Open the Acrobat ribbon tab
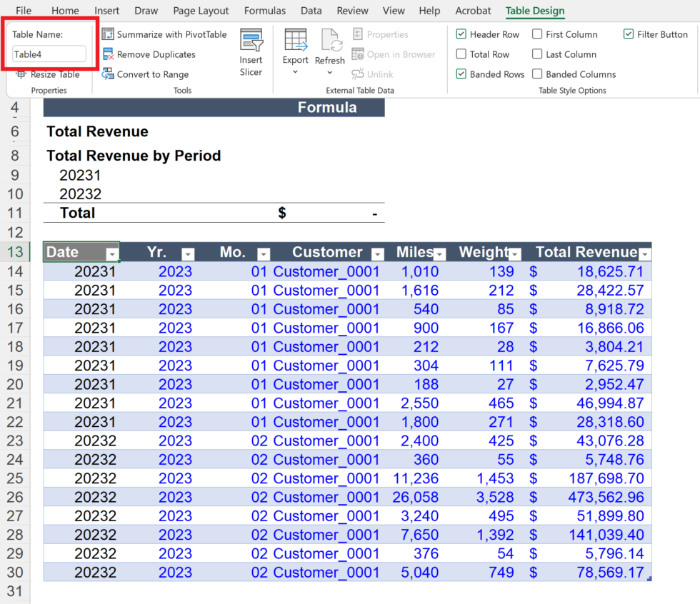This screenshot has height=604, width=700. [x=473, y=11]
